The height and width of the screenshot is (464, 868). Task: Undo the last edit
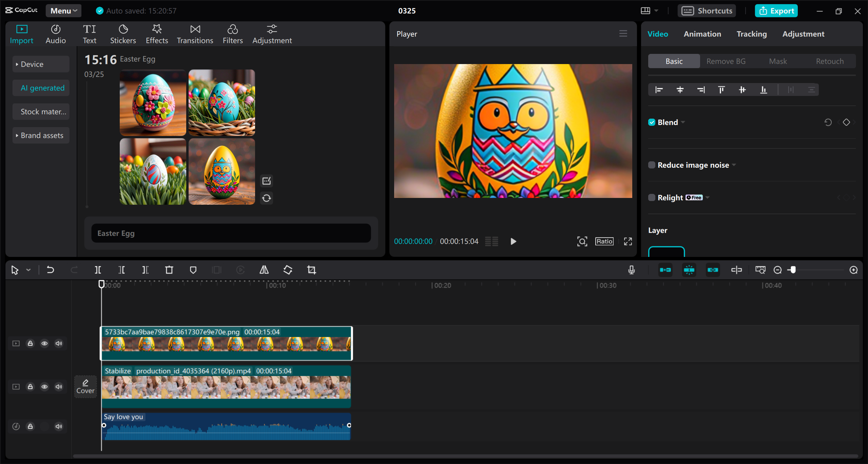(50, 270)
